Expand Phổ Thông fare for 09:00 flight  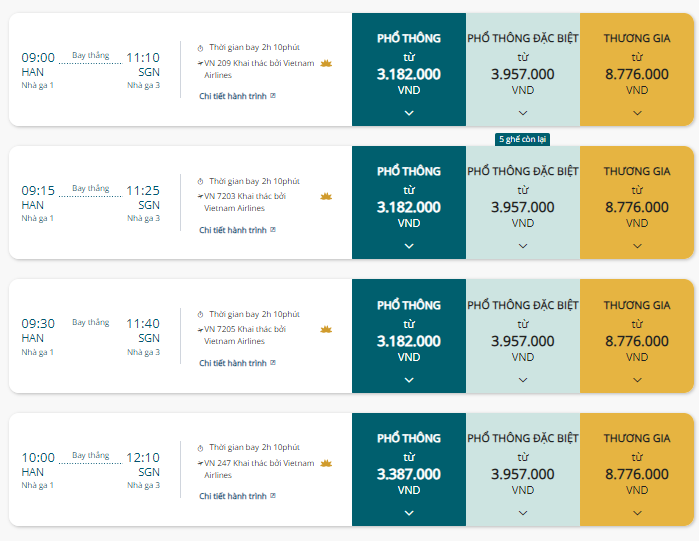(409, 113)
